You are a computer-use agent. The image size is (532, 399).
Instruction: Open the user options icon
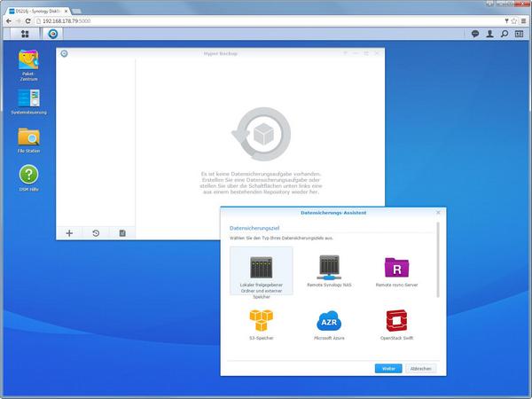[489, 34]
